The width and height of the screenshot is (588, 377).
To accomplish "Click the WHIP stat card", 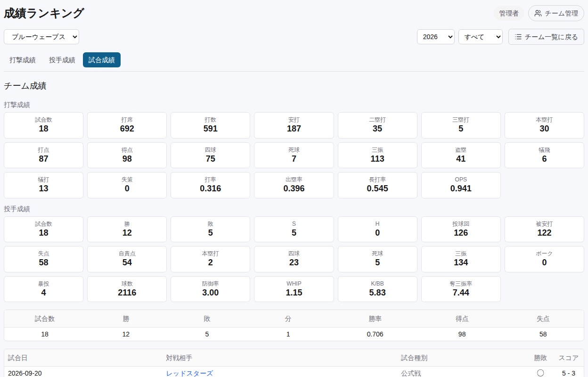I will [x=294, y=289].
